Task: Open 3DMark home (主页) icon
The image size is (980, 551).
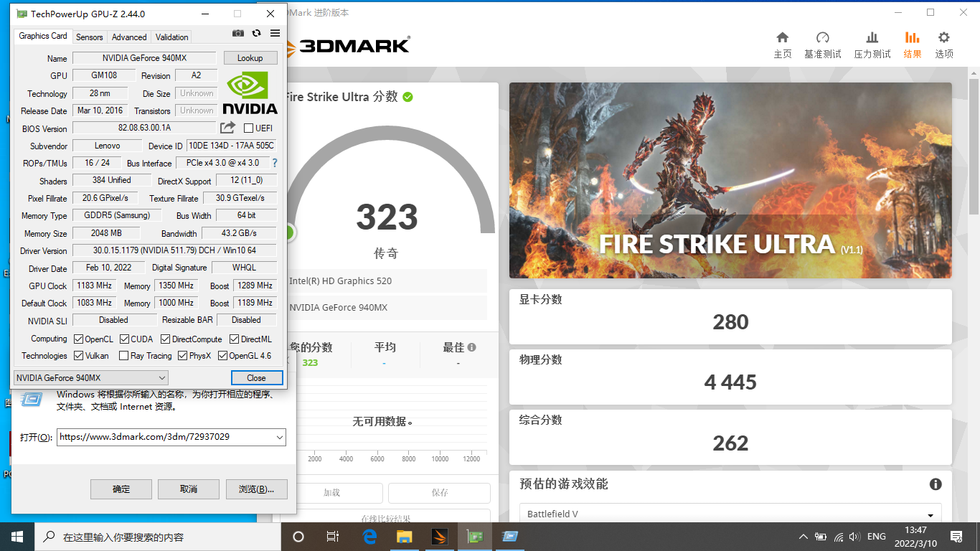Action: [x=783, y=45]
